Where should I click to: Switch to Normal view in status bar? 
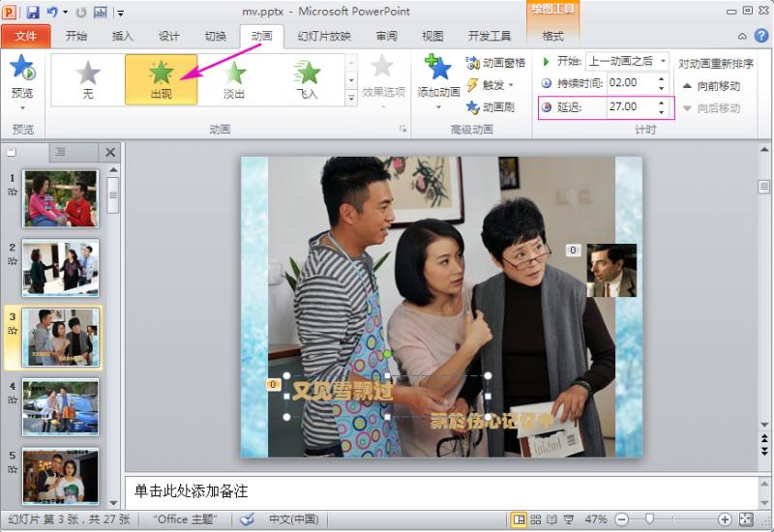[519, 519]
